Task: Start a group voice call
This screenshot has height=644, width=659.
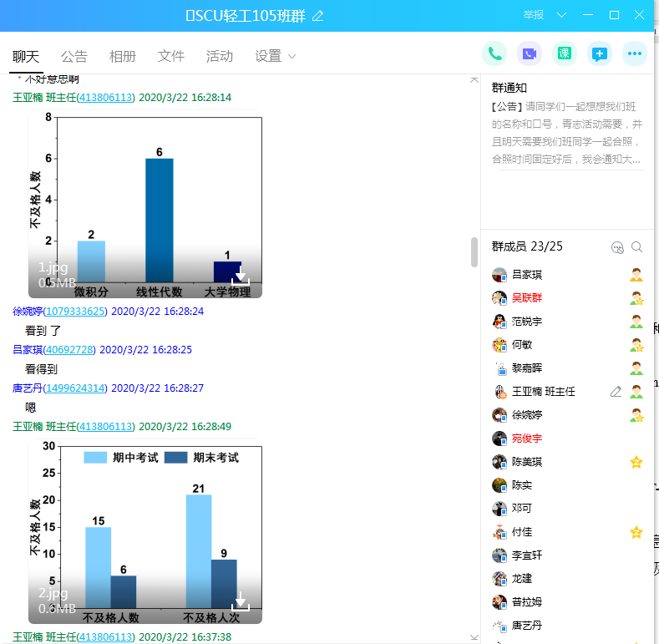Action: (x=494, y=54)
